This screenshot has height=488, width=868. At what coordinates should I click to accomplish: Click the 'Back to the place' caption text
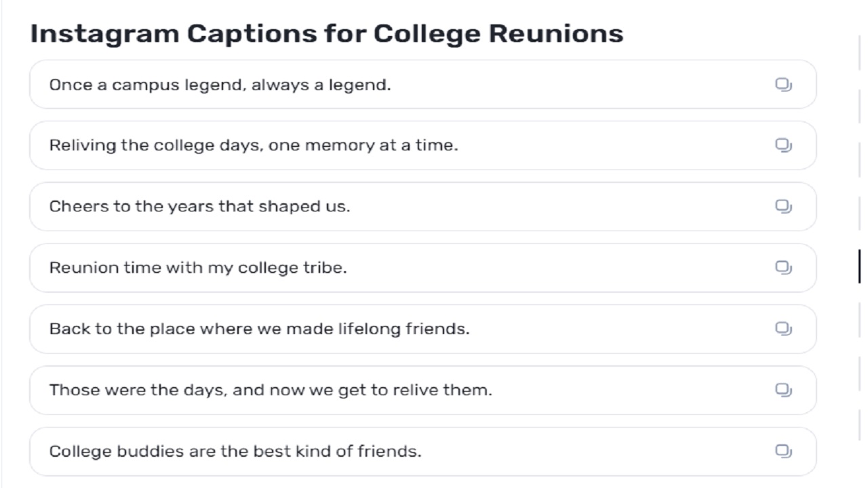click(x=259, y=329)
